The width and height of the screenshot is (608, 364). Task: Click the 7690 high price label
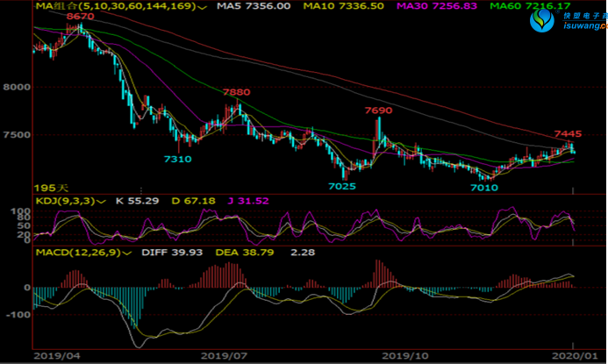pos(378,111)
